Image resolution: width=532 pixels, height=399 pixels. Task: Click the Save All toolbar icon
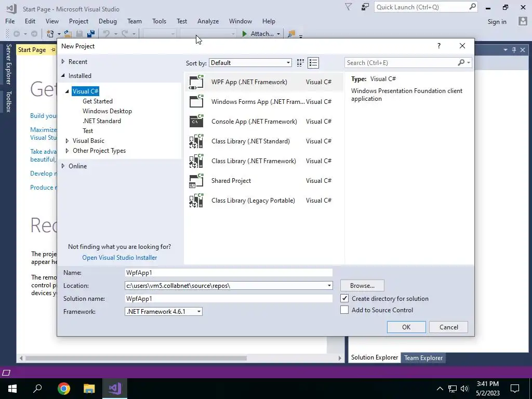(x=90, y=34)
